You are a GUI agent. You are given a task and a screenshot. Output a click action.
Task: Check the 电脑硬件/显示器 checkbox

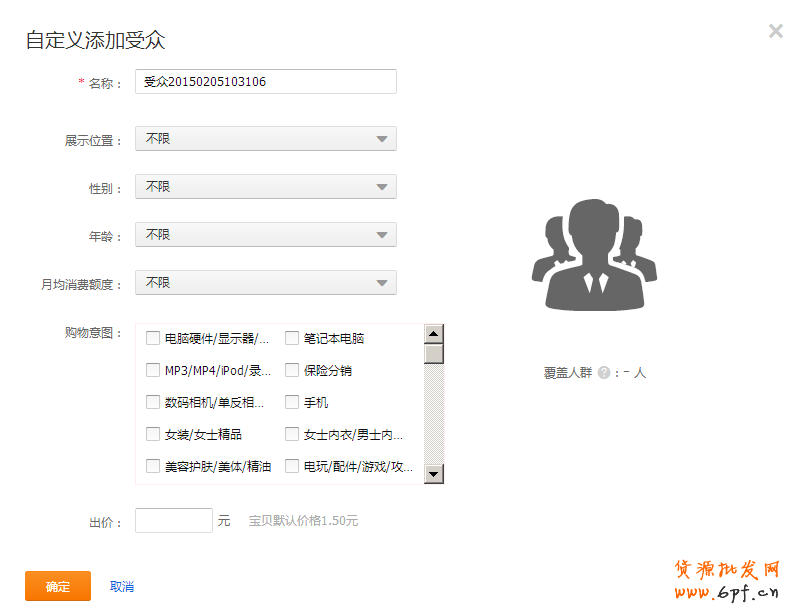click(x=153, y=338)
